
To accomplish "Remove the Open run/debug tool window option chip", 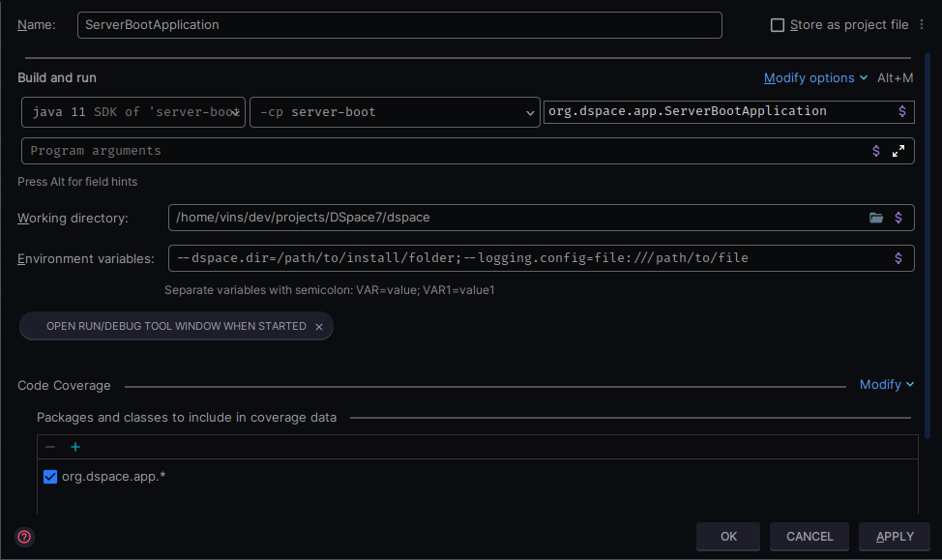I will pyautogui.click(x=319, y=327).
